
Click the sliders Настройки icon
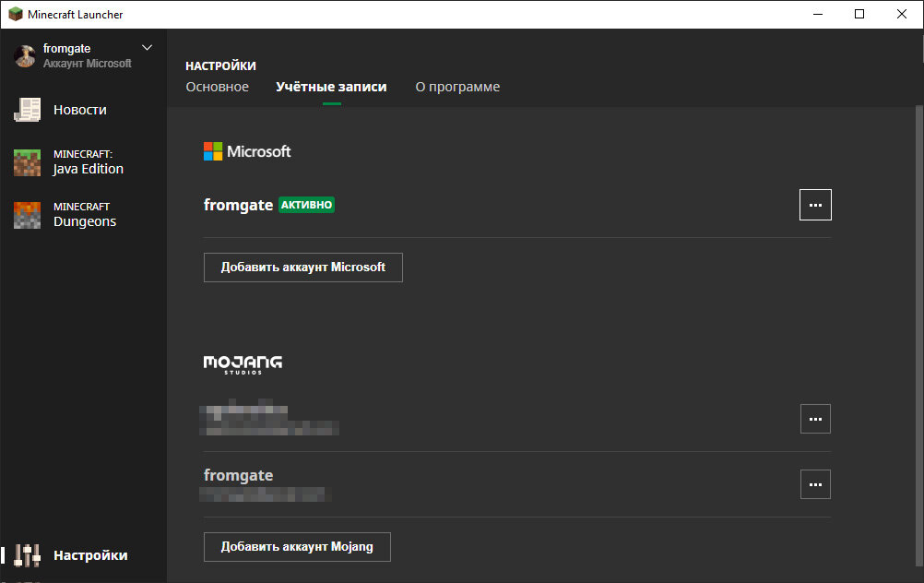point(27,555)
